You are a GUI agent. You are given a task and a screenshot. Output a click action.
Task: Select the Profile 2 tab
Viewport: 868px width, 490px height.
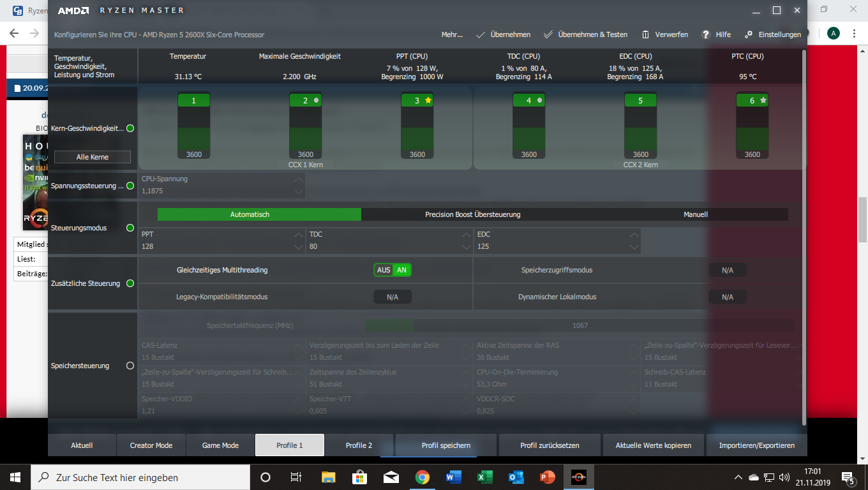tap(359, 445)
